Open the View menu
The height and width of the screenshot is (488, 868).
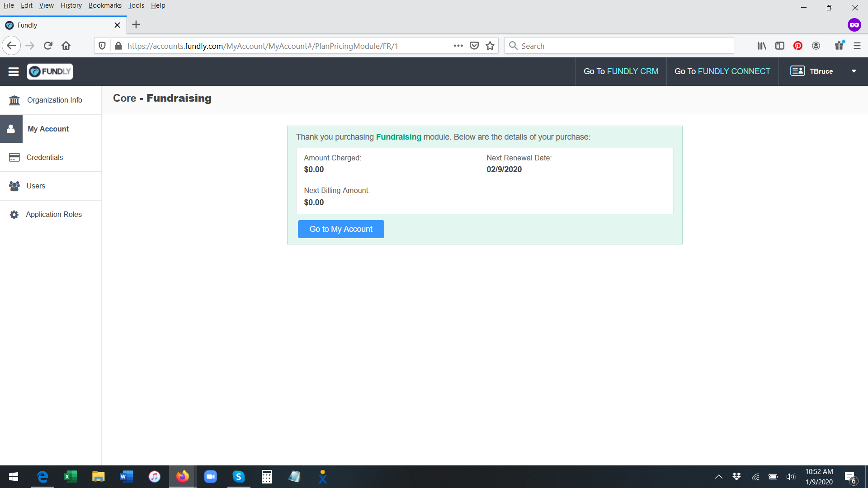coord(46,5)
